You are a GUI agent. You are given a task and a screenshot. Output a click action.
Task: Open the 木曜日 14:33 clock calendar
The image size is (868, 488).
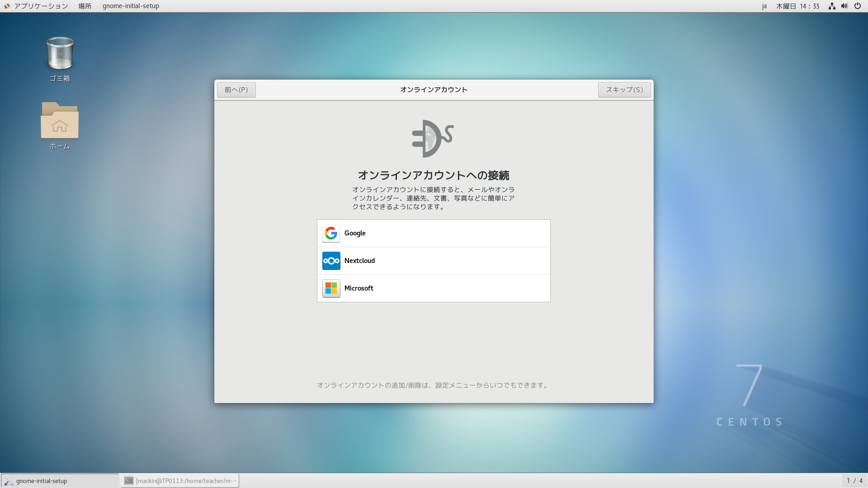pos(797,6)
